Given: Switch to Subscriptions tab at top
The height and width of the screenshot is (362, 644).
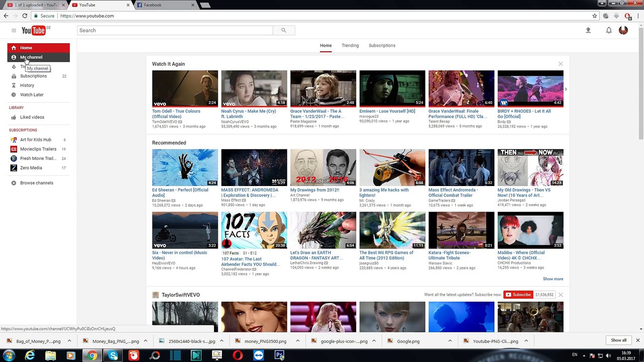Looking at the screenshot, I should tap(382, 45).
